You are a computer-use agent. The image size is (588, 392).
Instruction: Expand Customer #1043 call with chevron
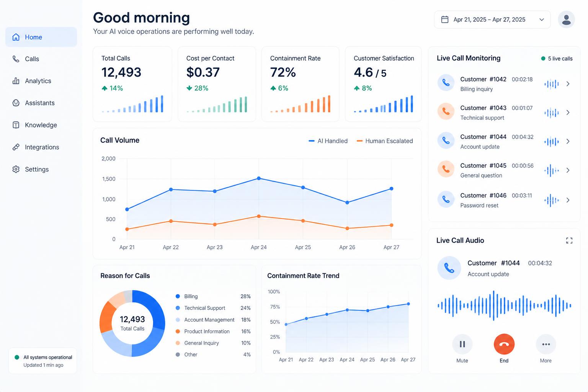pyautogui.click(x=568, y=113)
